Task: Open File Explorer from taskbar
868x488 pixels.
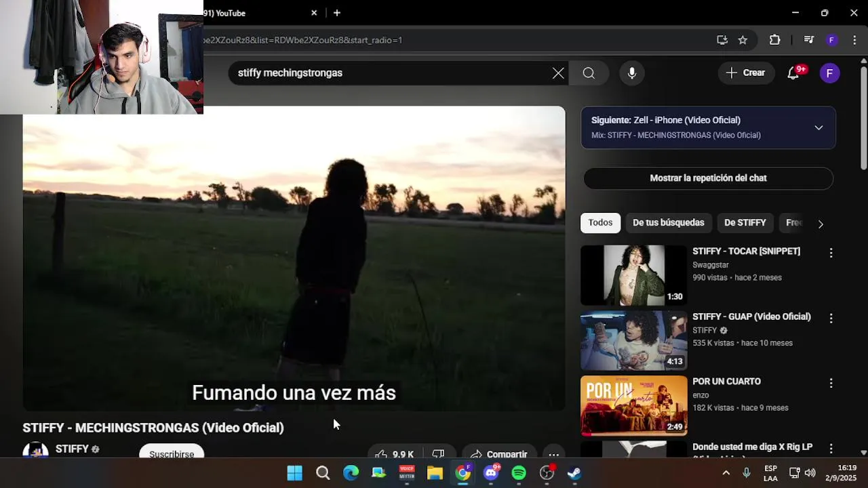Action: click(x=435, y=473)
